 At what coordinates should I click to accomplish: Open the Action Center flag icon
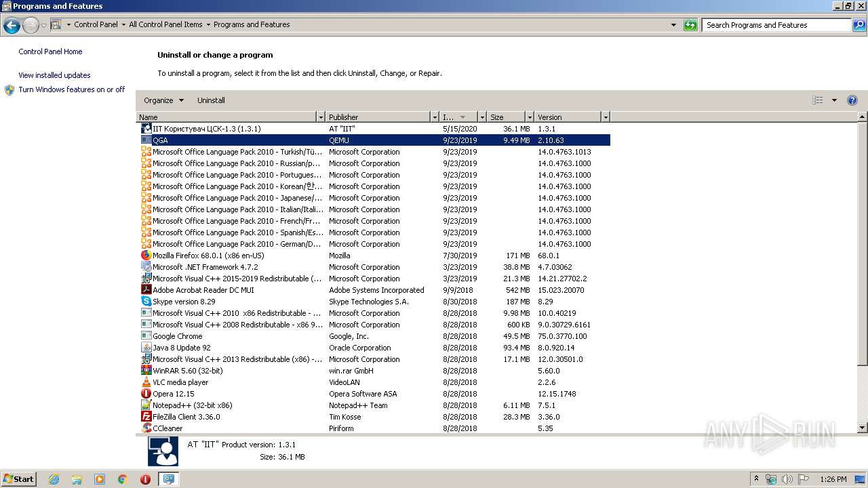point(804,479)
